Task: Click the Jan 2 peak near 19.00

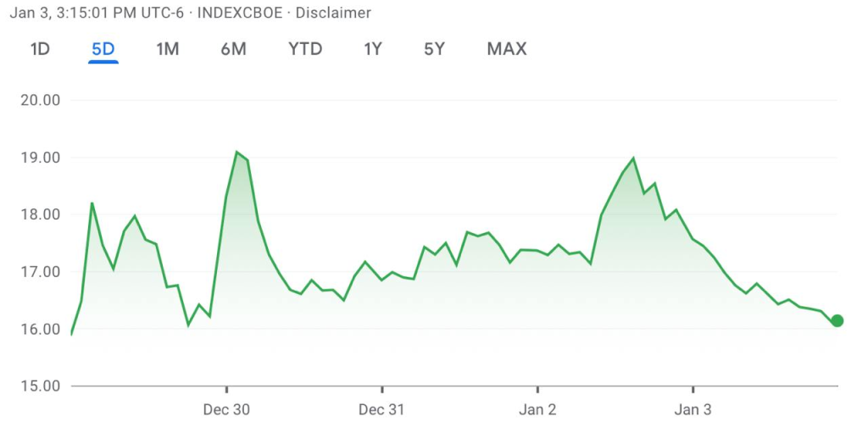Action: coord(633,158)
